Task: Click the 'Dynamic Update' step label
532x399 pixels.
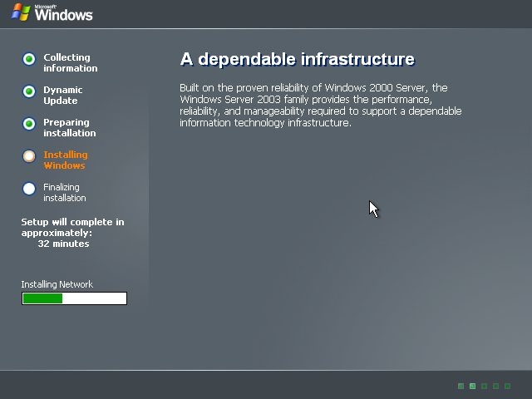Action: pos(63,96)
